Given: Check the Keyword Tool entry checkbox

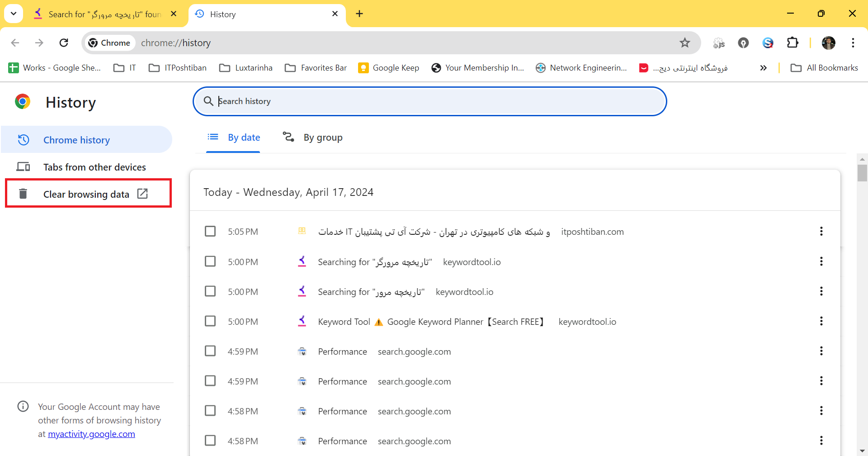Looking at the screenshot, I should point(210,321).
